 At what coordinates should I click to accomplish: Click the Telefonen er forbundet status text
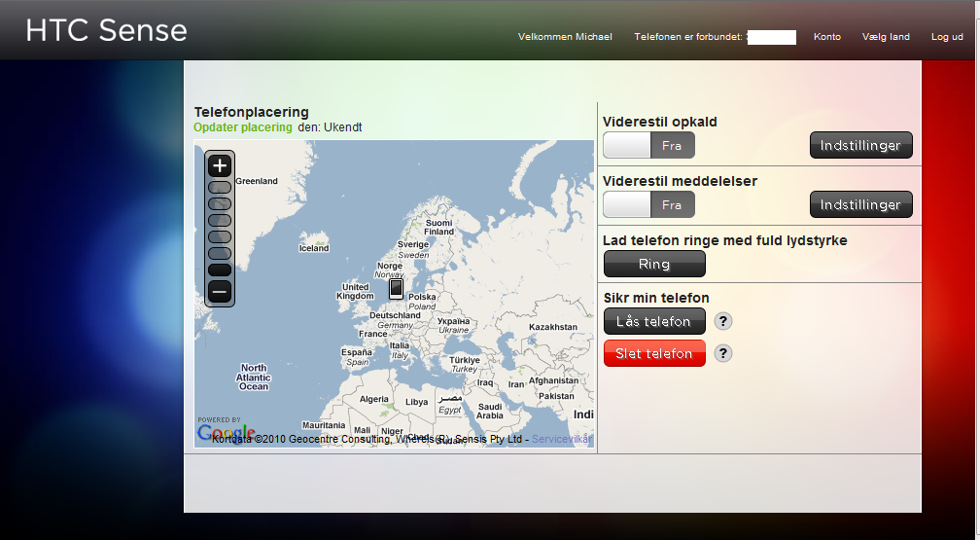[688, 36]
